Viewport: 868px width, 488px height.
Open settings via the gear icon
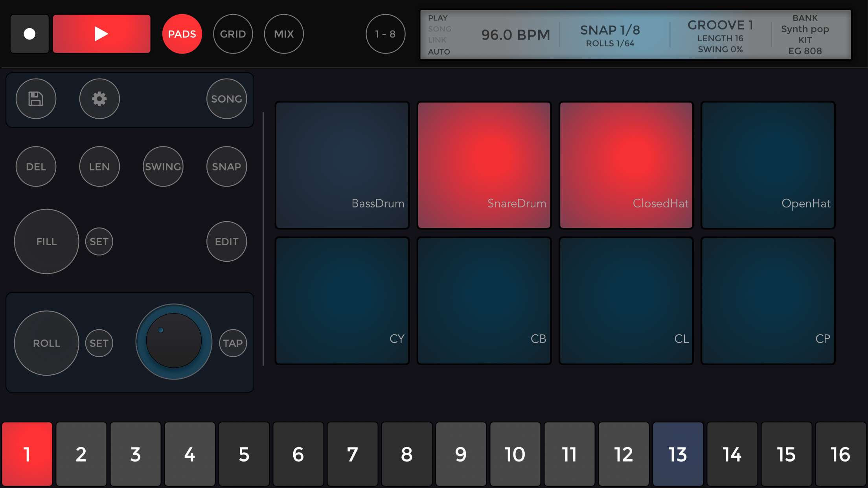coord(99,99)
